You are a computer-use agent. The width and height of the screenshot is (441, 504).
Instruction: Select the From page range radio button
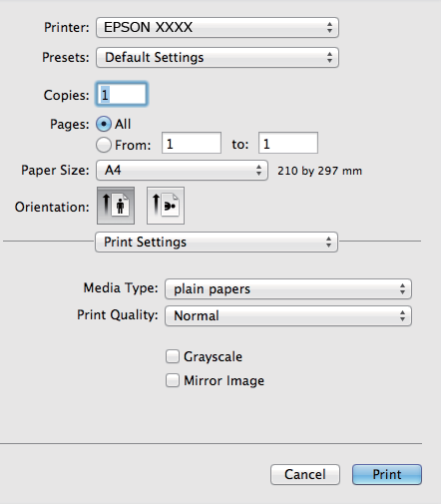pos(104,145)
